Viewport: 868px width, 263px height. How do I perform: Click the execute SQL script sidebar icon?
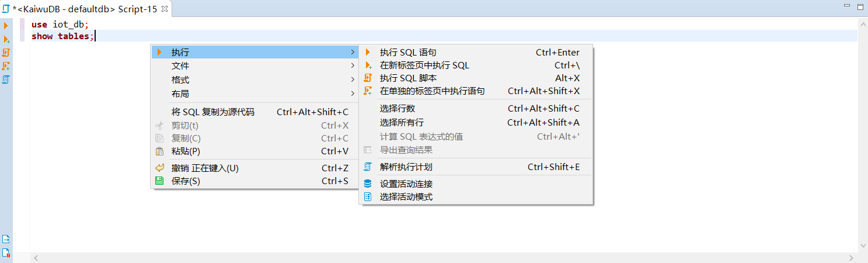click(6, 53)
